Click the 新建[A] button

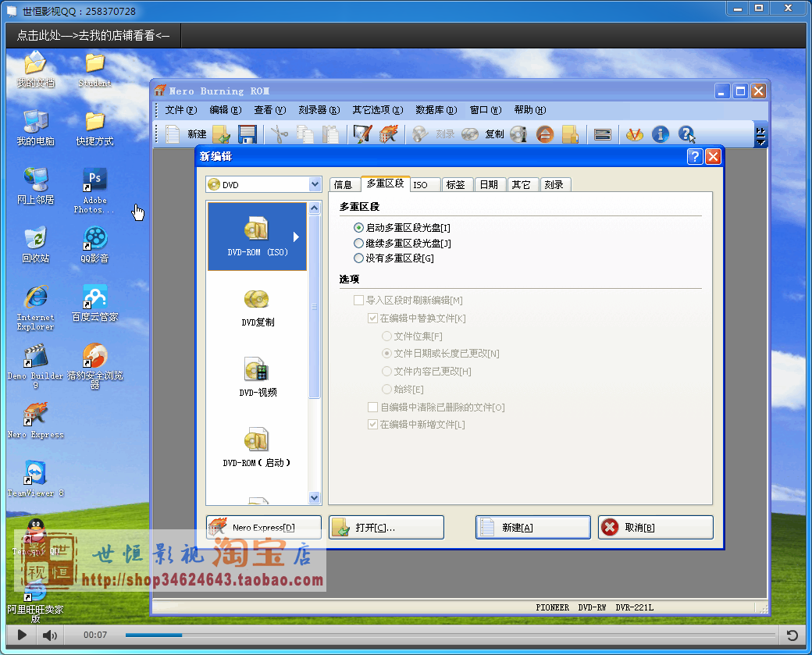tap(532, 527)
